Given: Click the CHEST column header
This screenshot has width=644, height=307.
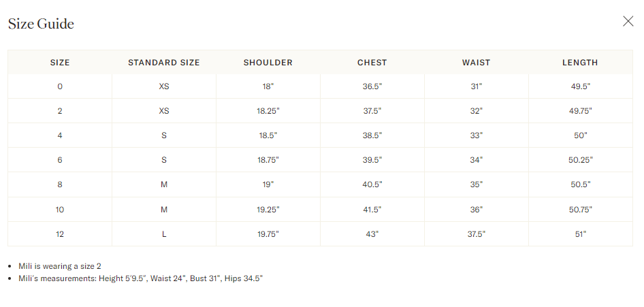Looking at the screenshot, I should click(x=372, y=63).
